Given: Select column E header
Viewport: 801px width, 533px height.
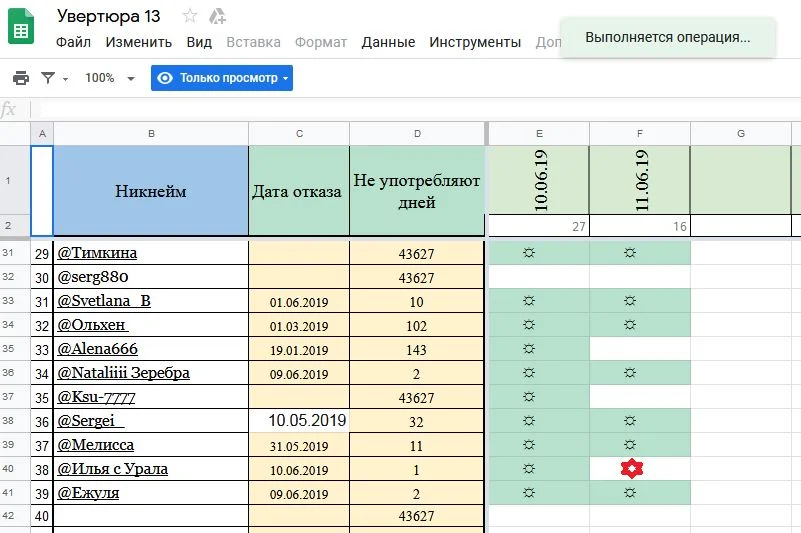Looking at the screenshot, I should coord(539,133).
